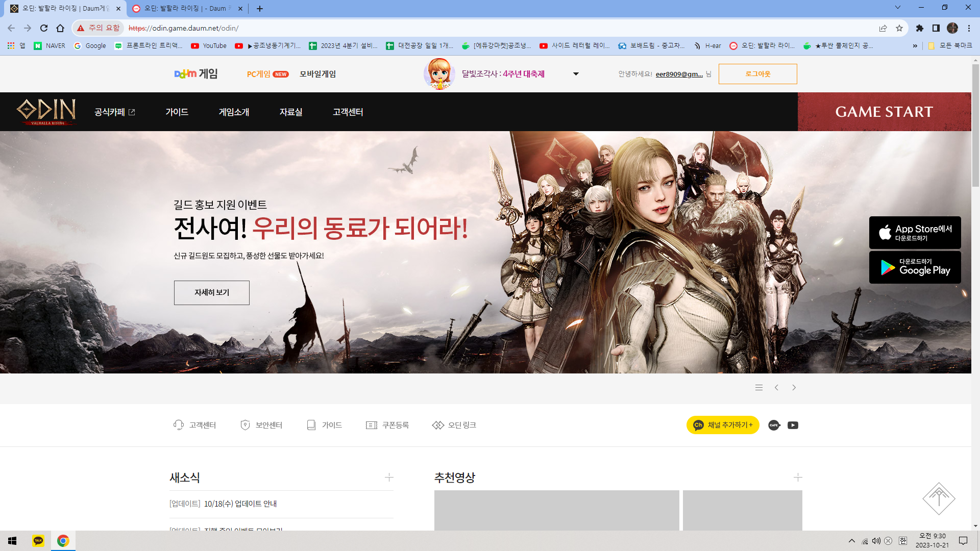The image size is (980, 551).
Task: Open the 고객센터 headset icon
Action: point(178,424)
